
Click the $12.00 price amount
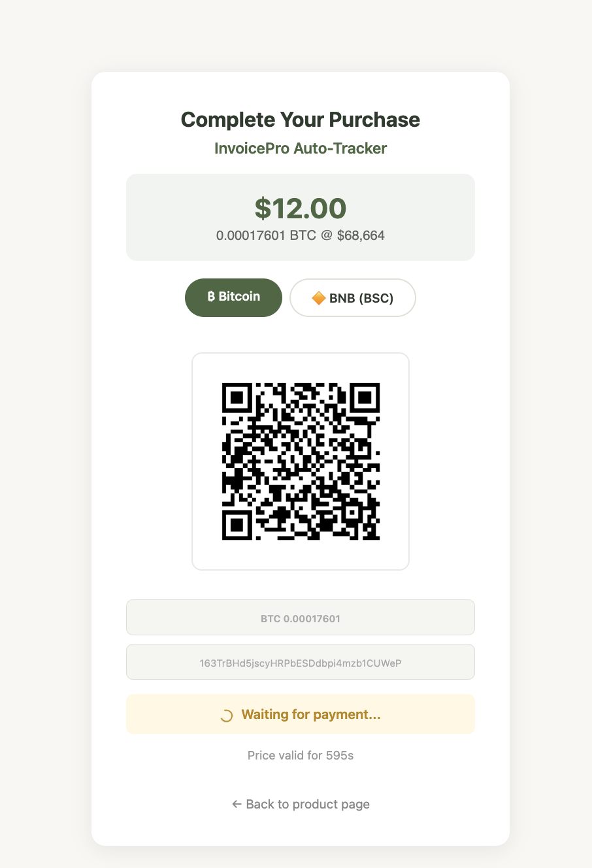click(301, 208)
